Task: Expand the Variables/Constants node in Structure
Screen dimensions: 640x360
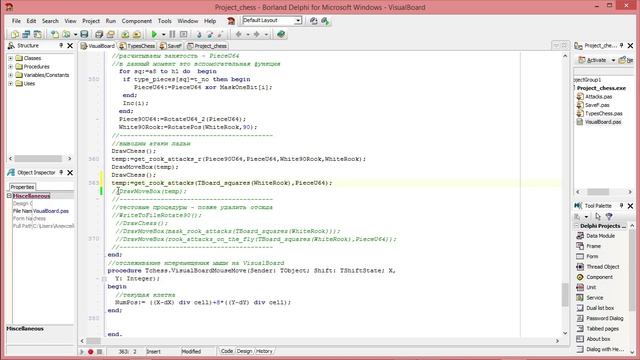Action: 11,75
